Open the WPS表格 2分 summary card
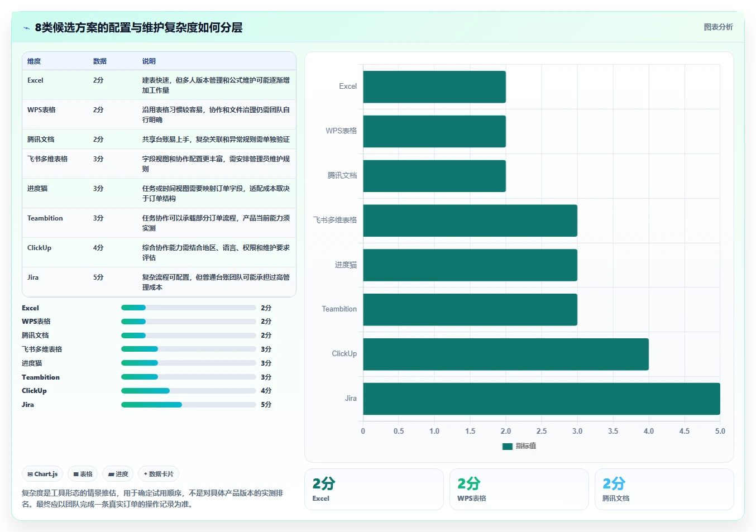Viewport: 756px width, 532px height. coord(519,489)
